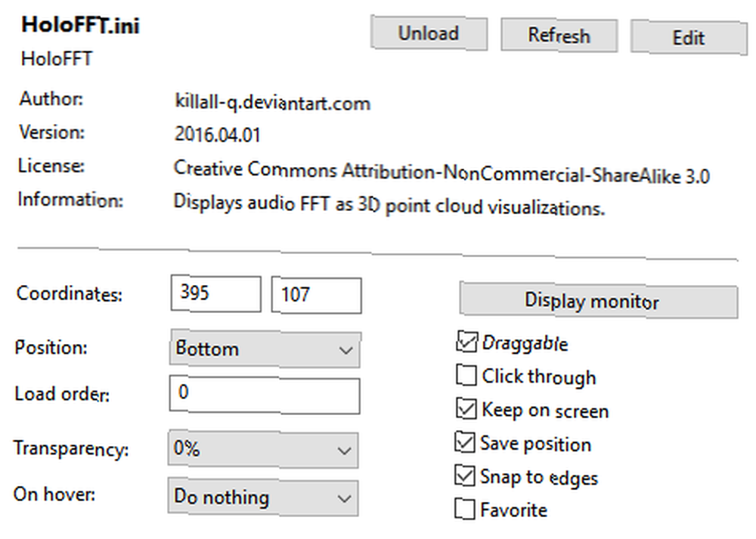Disable the Draggable checkbox
This screenshot has height=539, width=756.
click(x=466, y=342)
